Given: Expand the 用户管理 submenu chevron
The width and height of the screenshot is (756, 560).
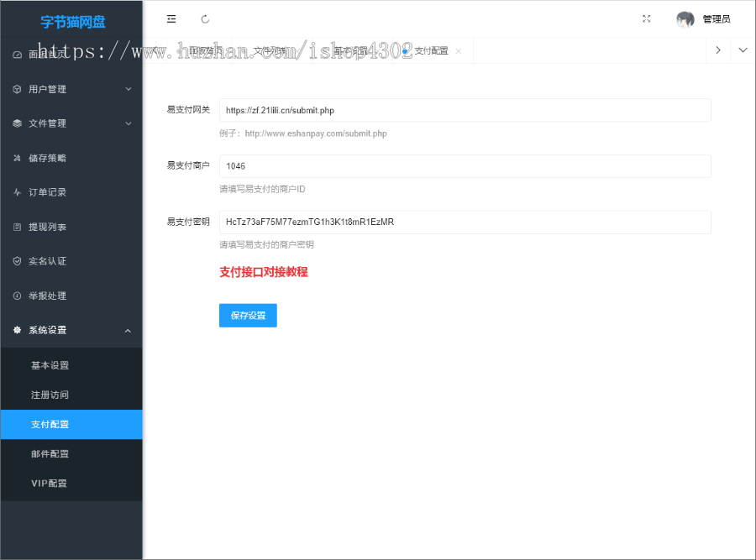Looking at the screenshot, I should coord(129,89).
